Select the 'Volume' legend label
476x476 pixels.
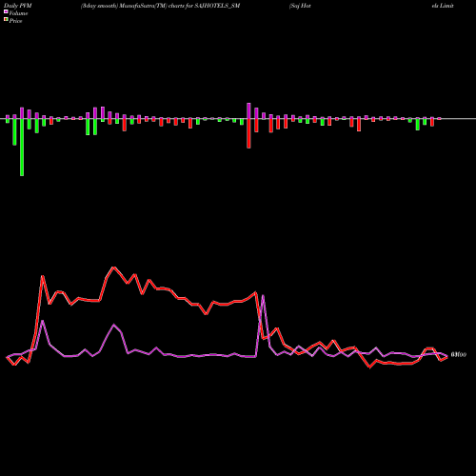(18, 13)
